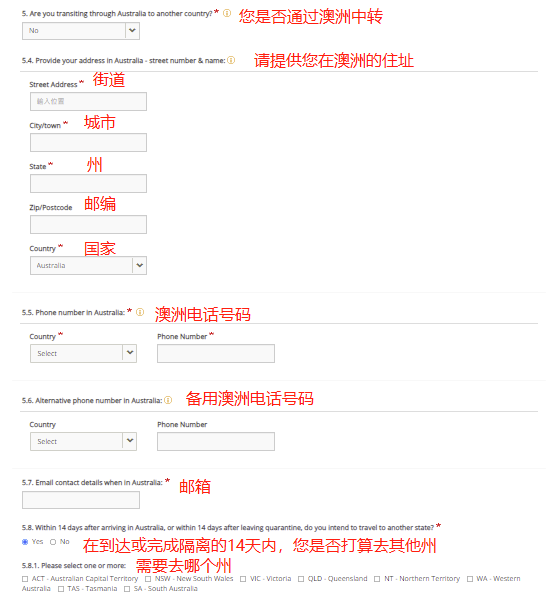This screenshot has height=600, width=557.
Task: Click info icon next to Alternative phone number
Action: 168,400
